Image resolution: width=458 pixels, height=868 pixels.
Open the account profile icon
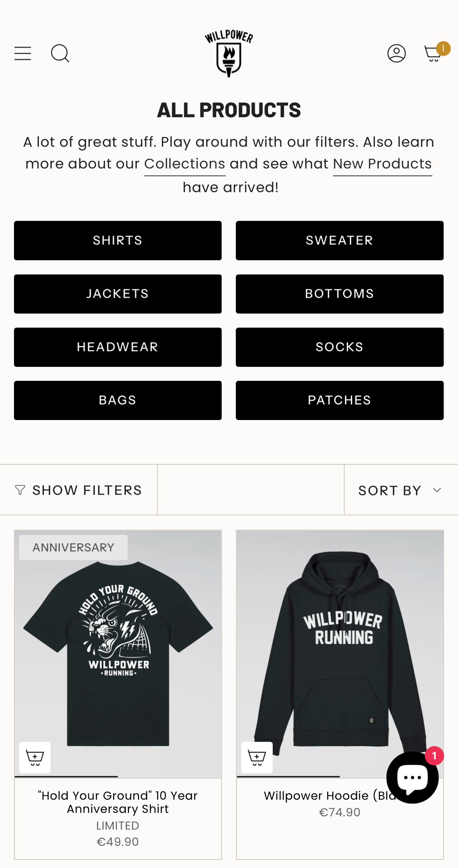[x=397, y=54]
